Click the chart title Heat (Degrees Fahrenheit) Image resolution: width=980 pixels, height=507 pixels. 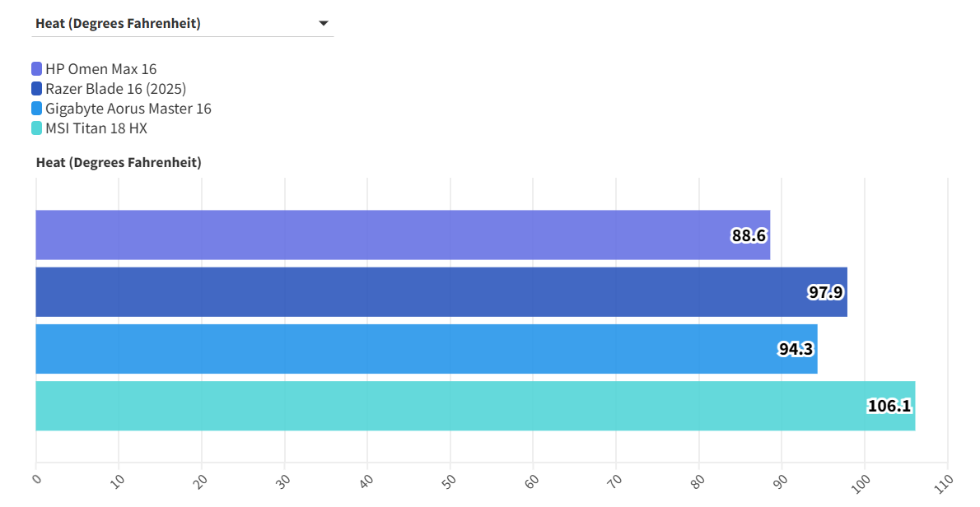click(x=119, y=162)
